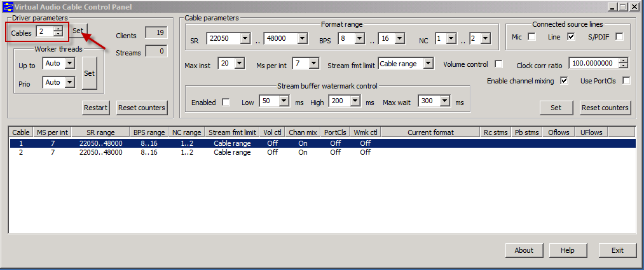644x270 pixels.
Task: Open the BPS minimum 8 dropdown
Action: tap(360, 39)
